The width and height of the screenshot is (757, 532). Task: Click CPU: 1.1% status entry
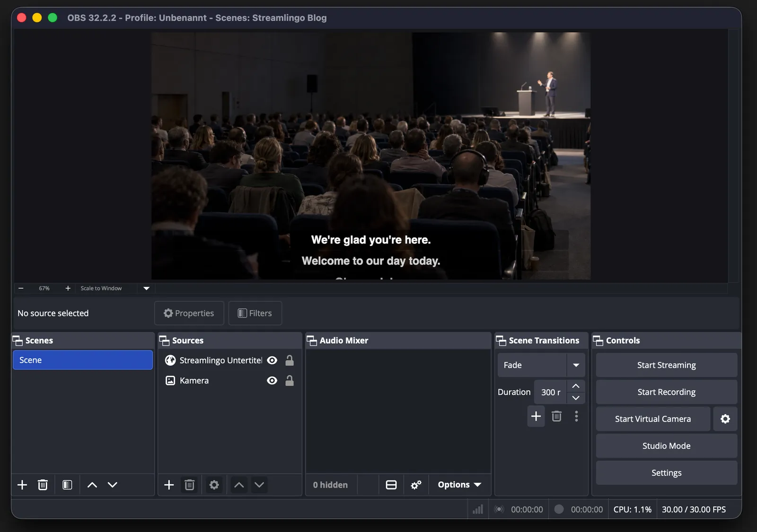tap(633, 509)
